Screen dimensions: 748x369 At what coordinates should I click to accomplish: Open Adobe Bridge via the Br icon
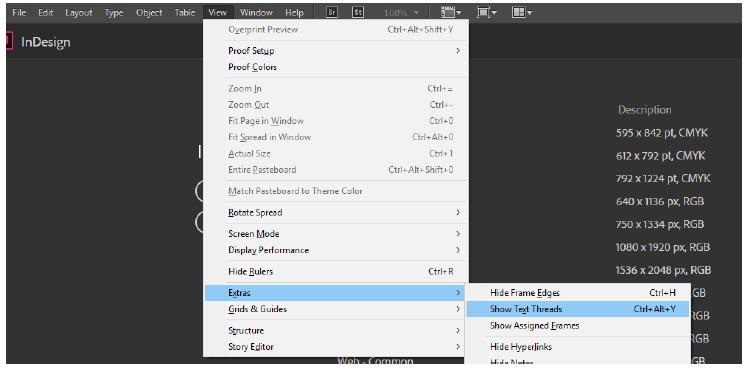pyautogui.click(x=332, y=12)
